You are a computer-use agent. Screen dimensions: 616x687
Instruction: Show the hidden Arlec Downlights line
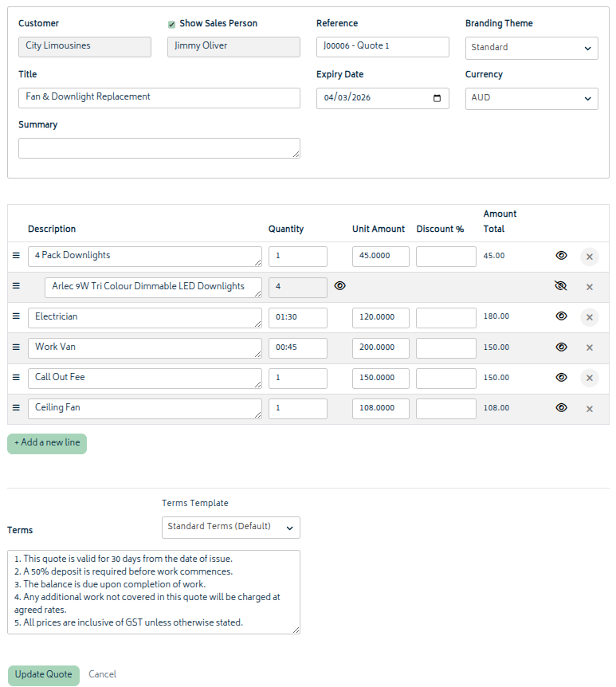pyautogui.click(x=561, y=286)
